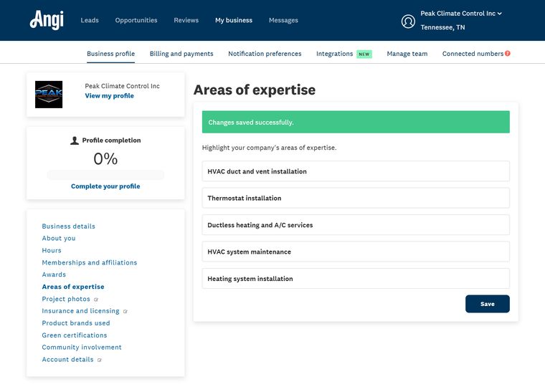Open the Notification preferences tab
The width and height of the screenshot is (545, 392).
coord(265,54)
